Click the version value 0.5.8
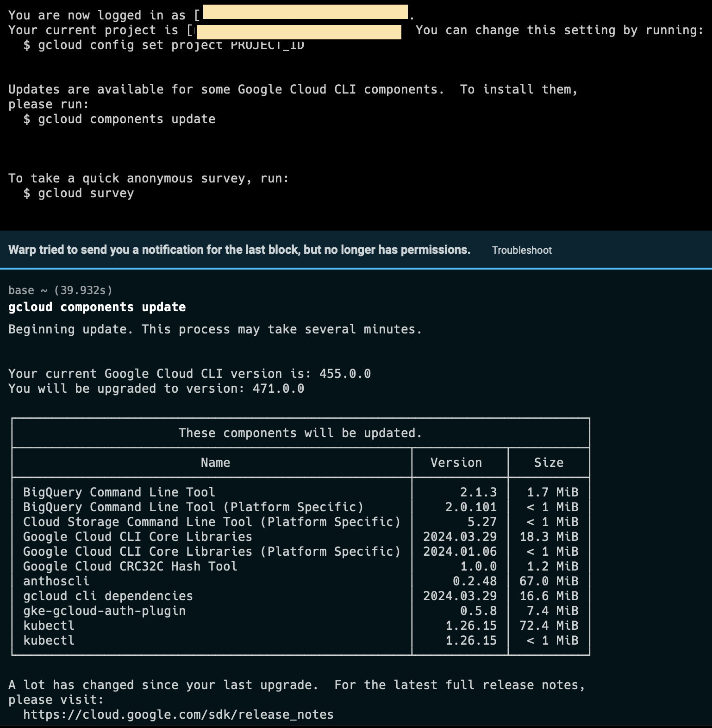This screenshot has width=712, height=728. pos(478,611)
